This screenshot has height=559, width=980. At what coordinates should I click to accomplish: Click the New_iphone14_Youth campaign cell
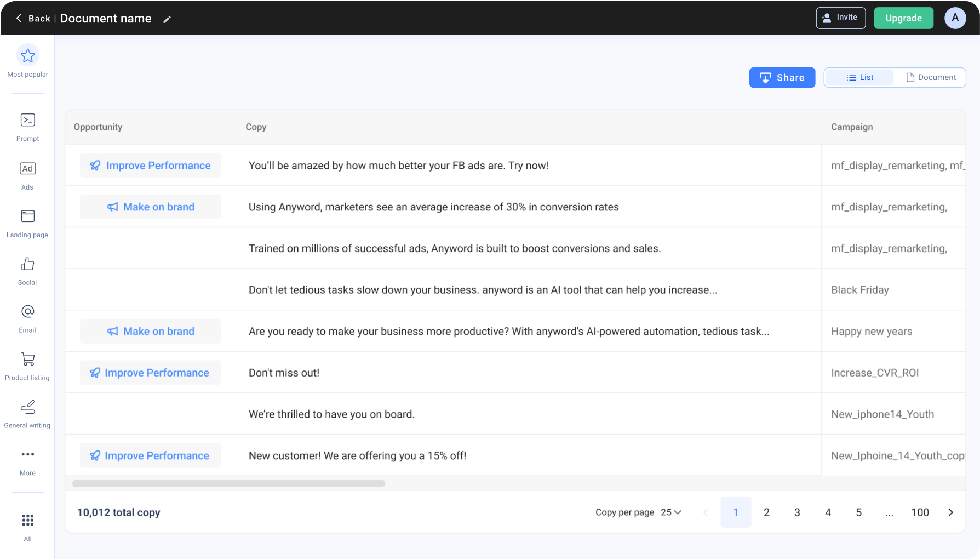(x=882, y=414)
